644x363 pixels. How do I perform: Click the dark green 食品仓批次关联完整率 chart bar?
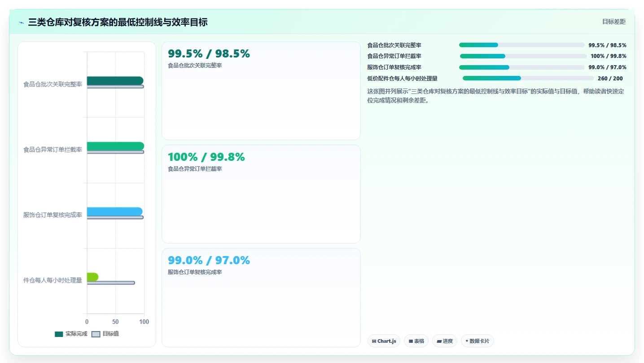pos(115,80)
